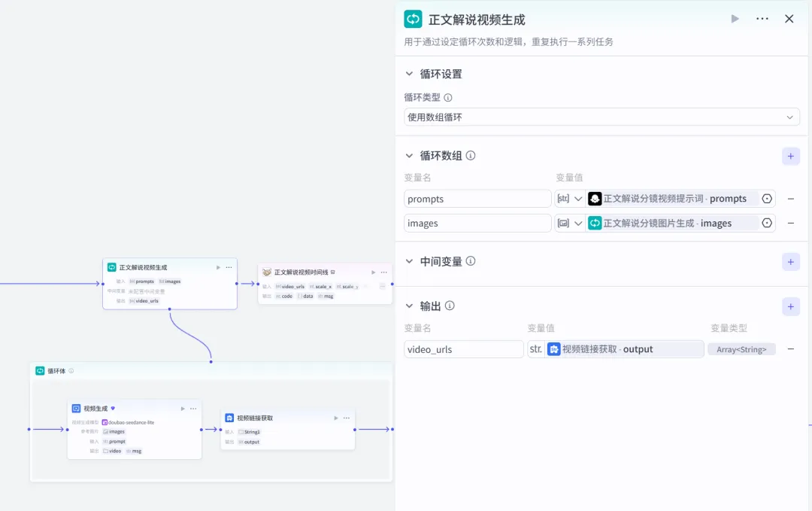Viewport: 812px width, 511px height.
Task: Show info tooltip for 循环类型
Action: click(448, 97)
